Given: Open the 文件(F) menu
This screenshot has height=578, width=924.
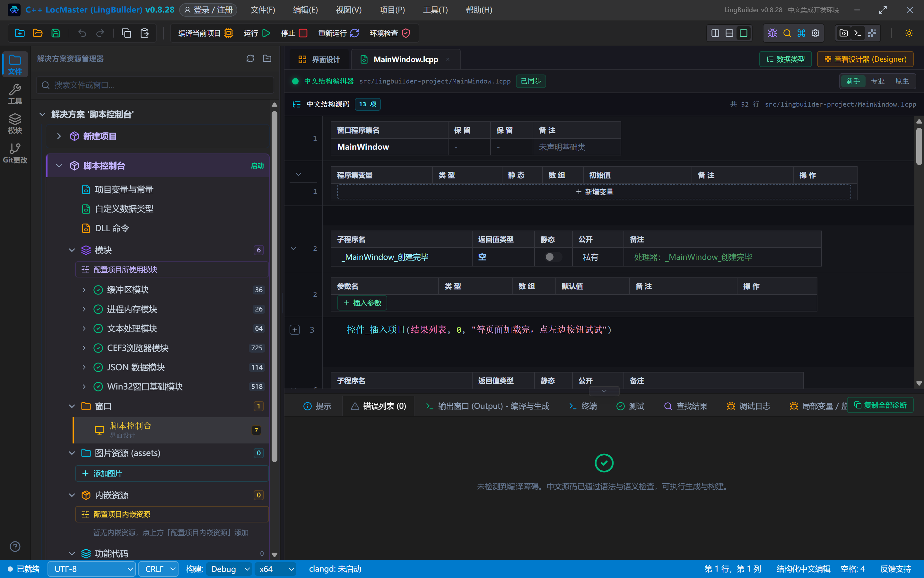Looking at the screenshot, I should [x=263, y=10].
